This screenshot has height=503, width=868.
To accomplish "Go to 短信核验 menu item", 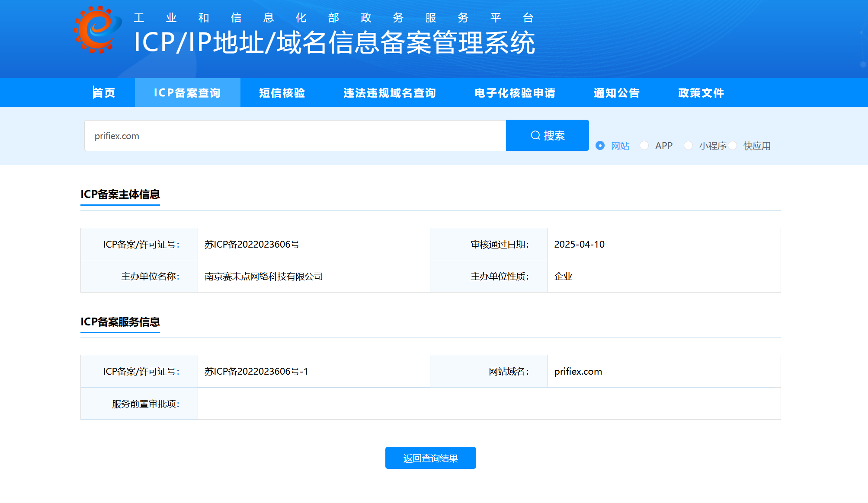I will 282,92.
